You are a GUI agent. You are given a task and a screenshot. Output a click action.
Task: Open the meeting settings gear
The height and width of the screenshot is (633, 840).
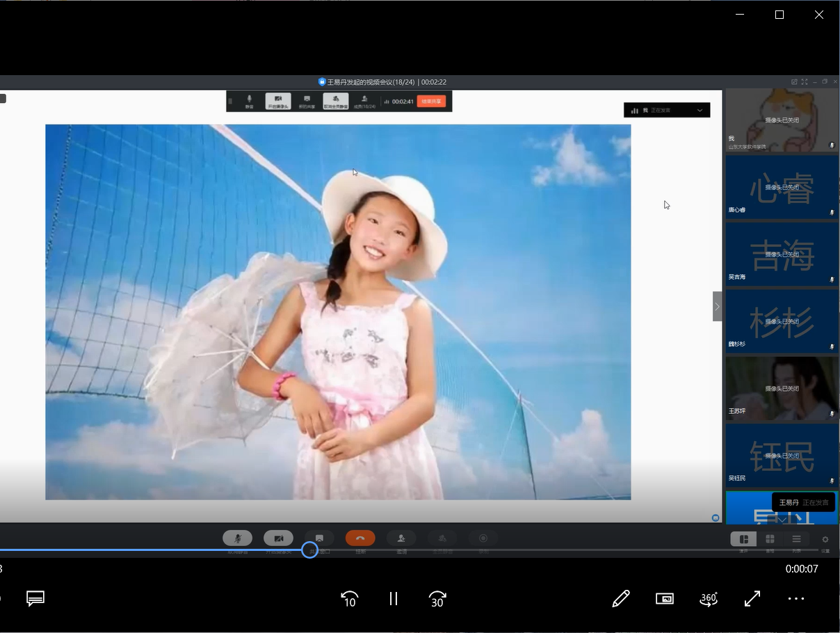[825, 540]
